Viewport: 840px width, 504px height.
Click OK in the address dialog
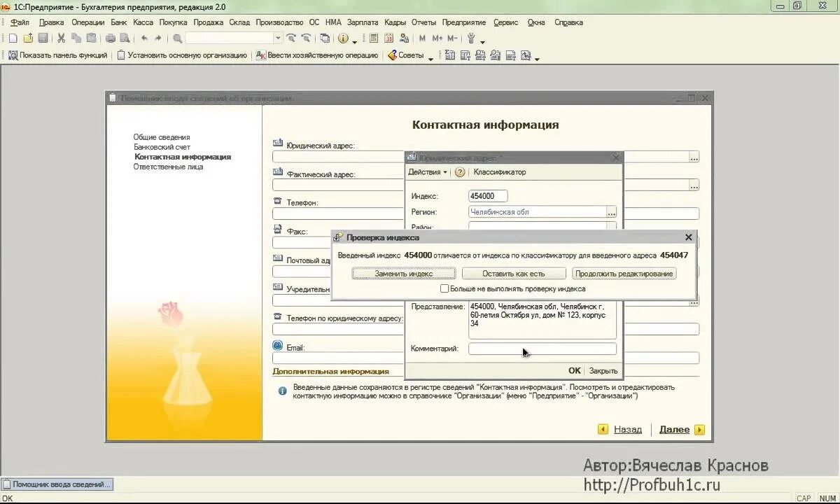(575, 371)
